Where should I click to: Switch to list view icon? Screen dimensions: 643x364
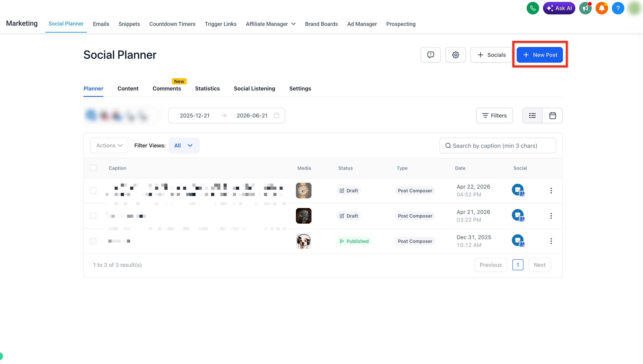tap(532, 115)
